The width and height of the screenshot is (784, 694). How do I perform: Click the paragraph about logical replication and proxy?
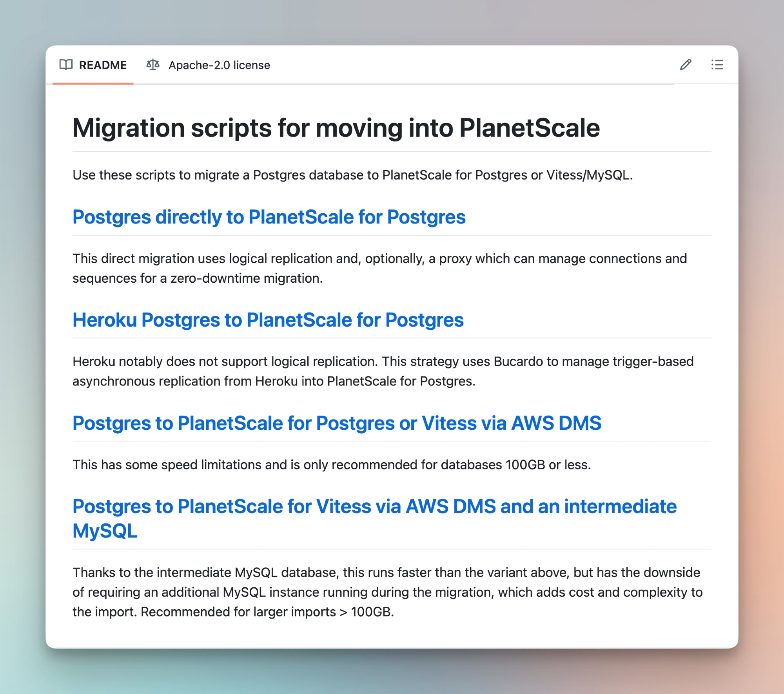pos(379,259)
